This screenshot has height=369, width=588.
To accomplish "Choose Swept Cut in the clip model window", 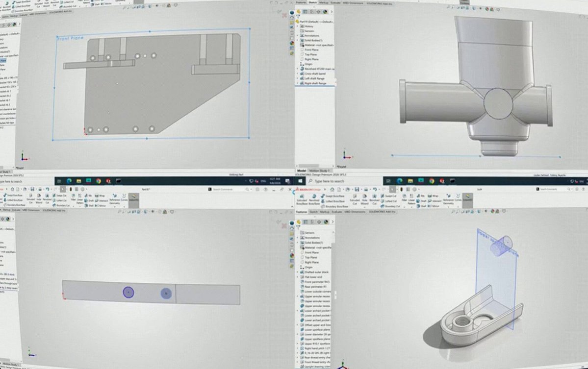I will coord(388,196).
